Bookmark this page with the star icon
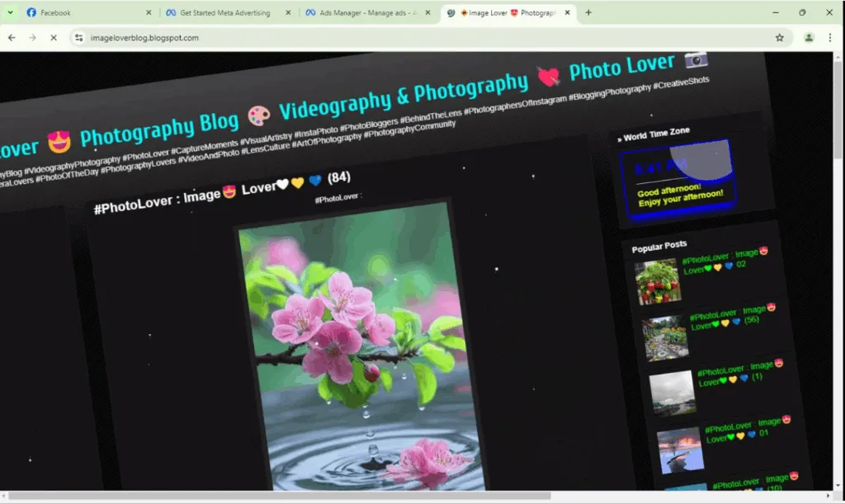The width and height of the screenshot is (845, 504). tap(779, 38)
